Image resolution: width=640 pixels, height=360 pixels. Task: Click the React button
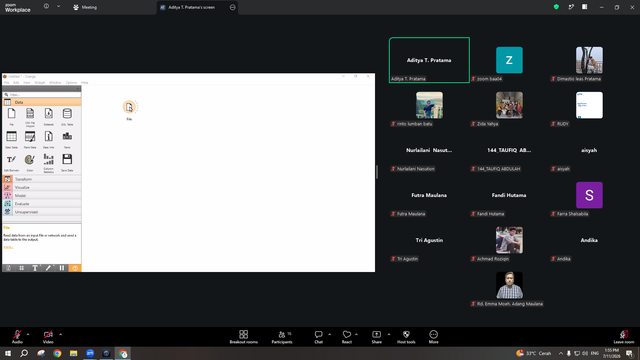347,337
